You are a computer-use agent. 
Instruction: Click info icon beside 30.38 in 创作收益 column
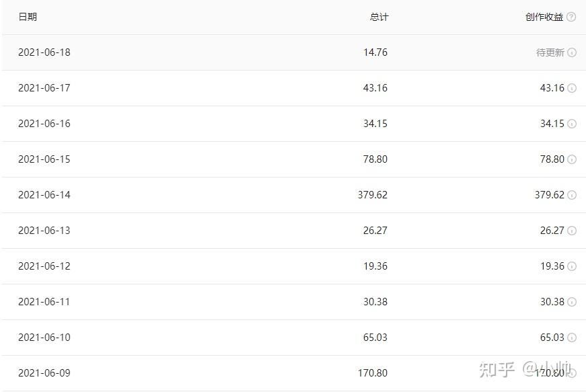572,302
